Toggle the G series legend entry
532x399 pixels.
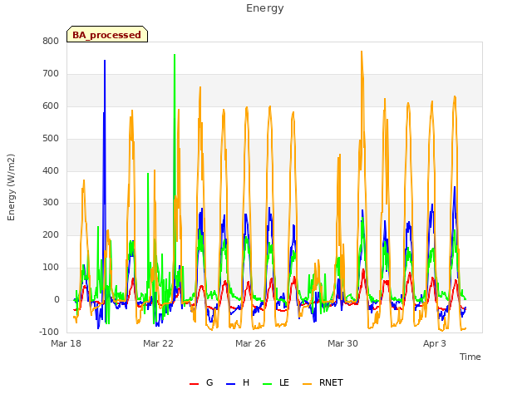[x=201, y=382]
